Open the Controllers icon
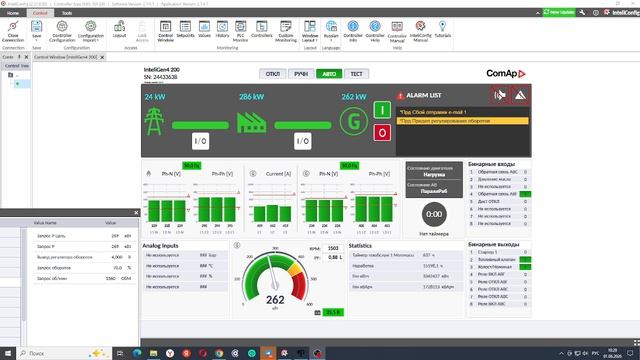The width and height of the screenshot is (640, 360). coord(262,29)
